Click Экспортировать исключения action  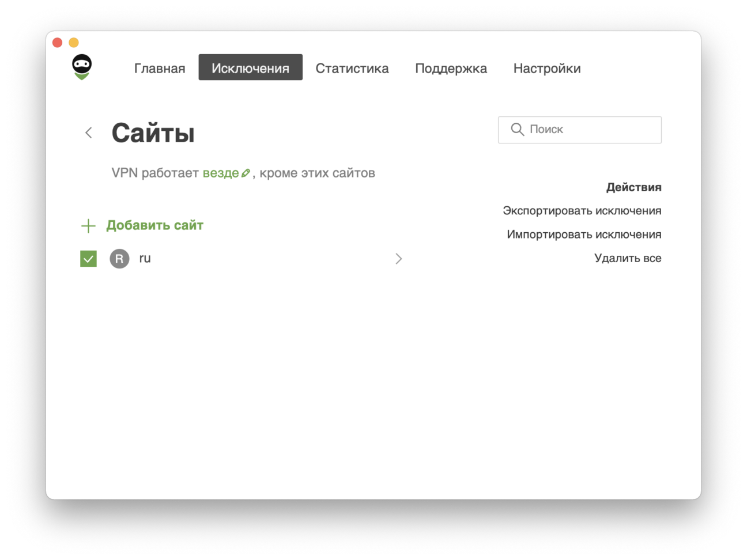(x=582, y=211)
